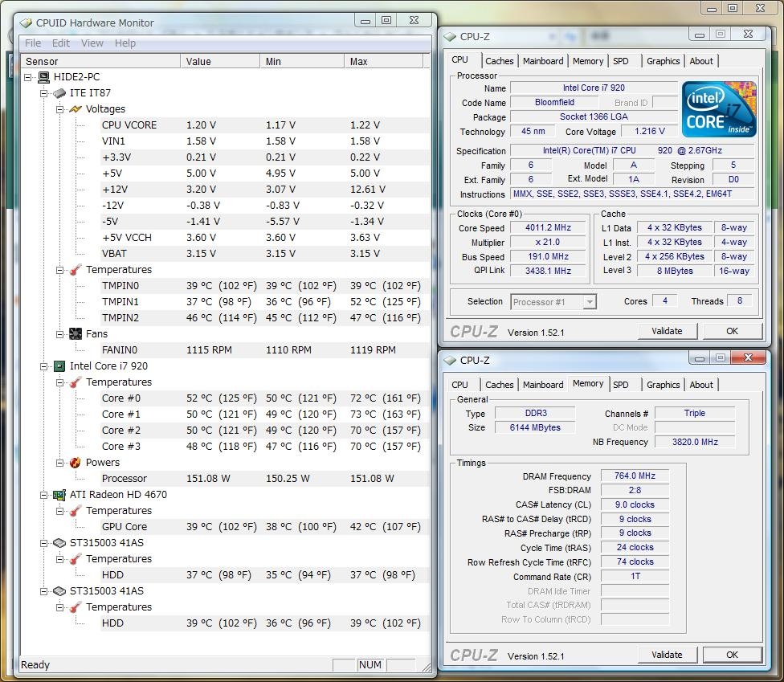The image size is (784, 682).
Task: Click the thermometer icon beside ITE IT87 Temperatures
Action: (x=76, y=269)
